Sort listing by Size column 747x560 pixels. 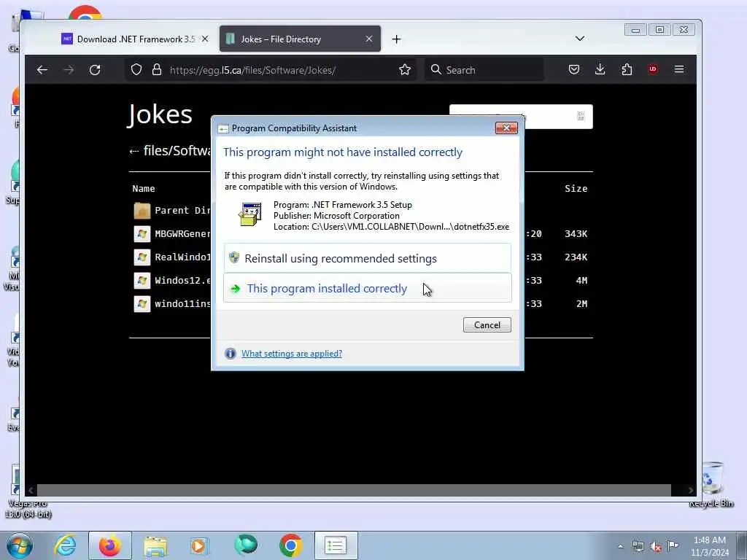pyautogui.click(x=576, y=189)
